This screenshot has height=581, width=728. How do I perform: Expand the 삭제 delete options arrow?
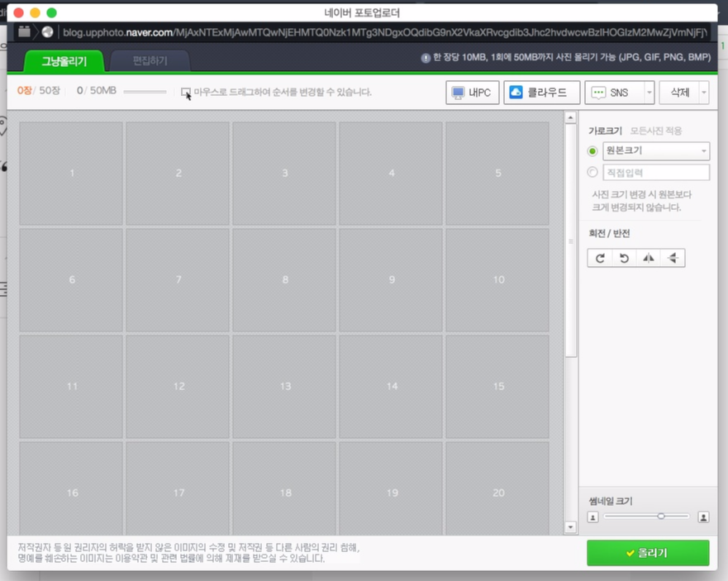[703, 92]
